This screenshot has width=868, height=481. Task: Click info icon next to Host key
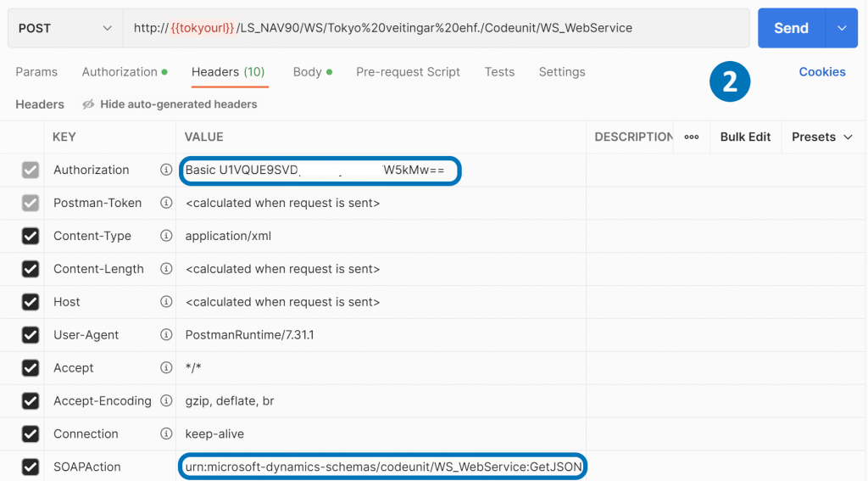(166, 303)
